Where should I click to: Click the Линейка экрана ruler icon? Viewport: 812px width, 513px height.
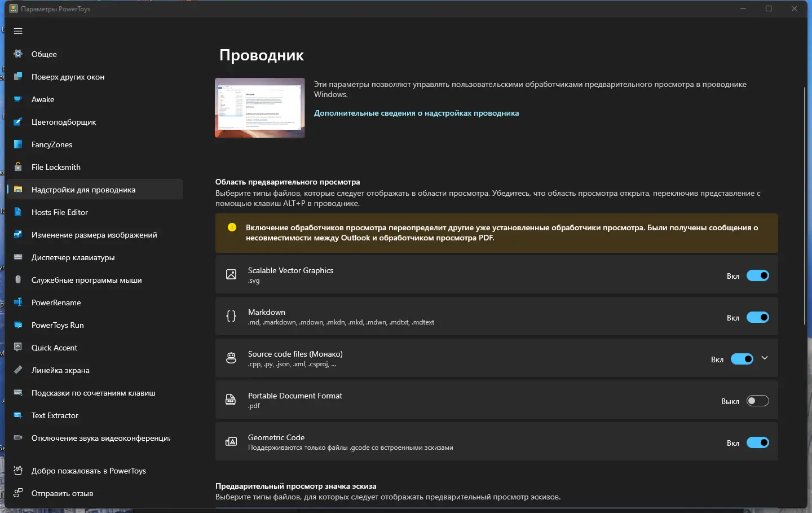(17, 370)
